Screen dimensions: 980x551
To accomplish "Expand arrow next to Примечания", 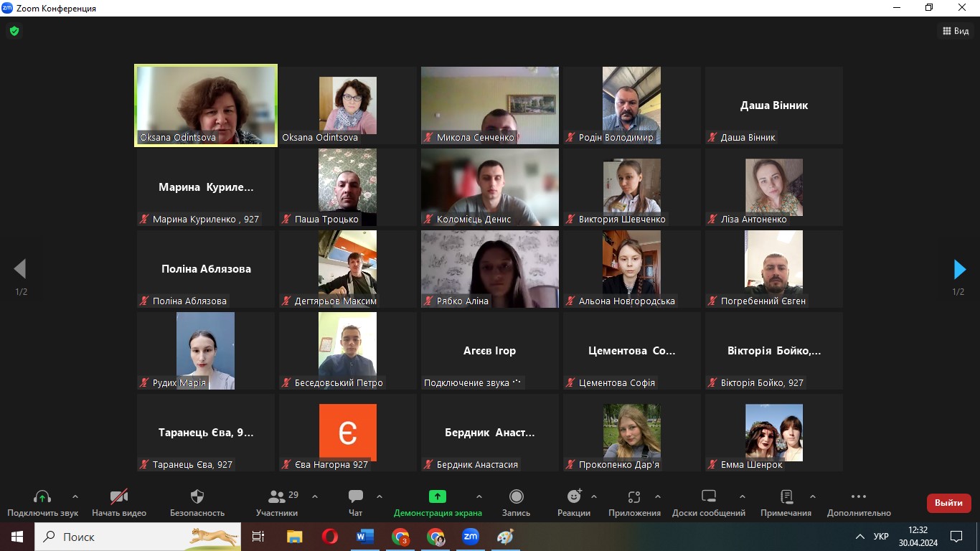I will coord(813,496).
